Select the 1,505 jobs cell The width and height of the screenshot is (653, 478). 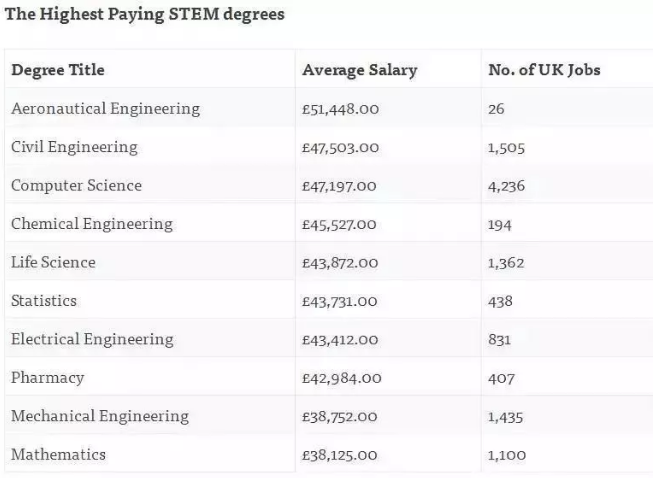coord(506,148)
